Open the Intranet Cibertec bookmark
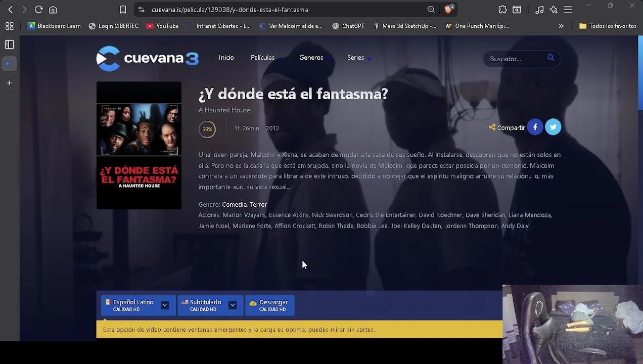 coord(218,26)
